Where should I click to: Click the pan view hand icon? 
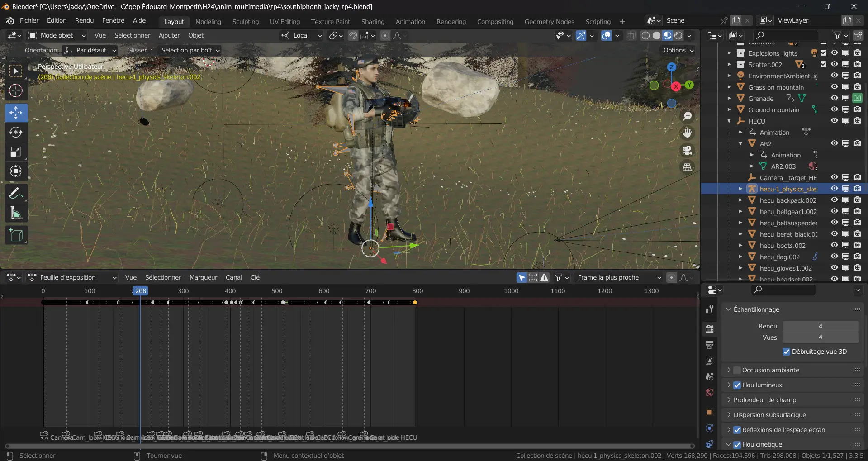[687, 133]
